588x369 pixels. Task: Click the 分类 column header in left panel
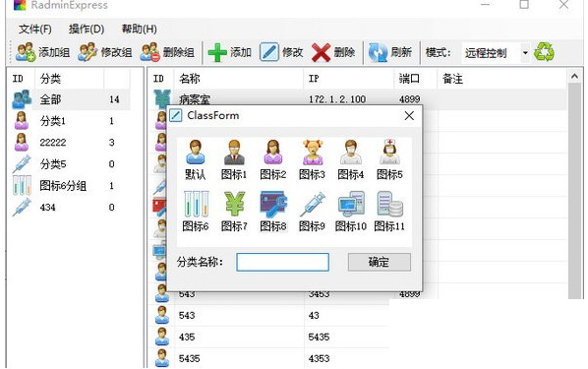click(69, 79)
